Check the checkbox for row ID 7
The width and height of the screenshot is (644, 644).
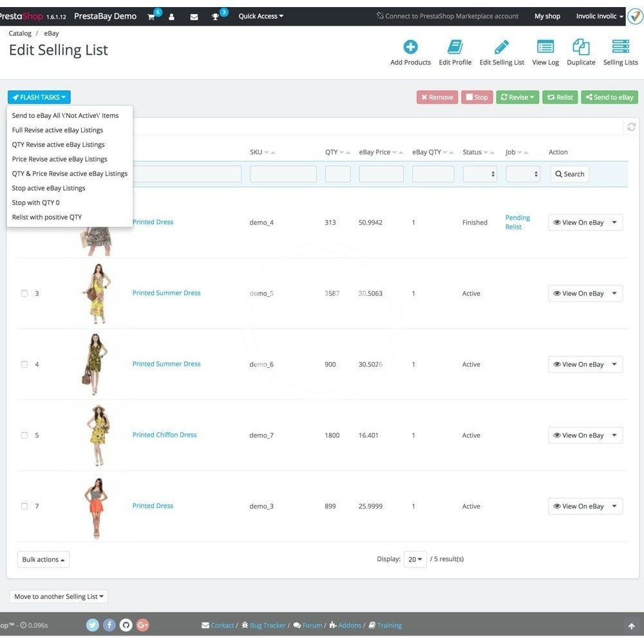[24, 506]
